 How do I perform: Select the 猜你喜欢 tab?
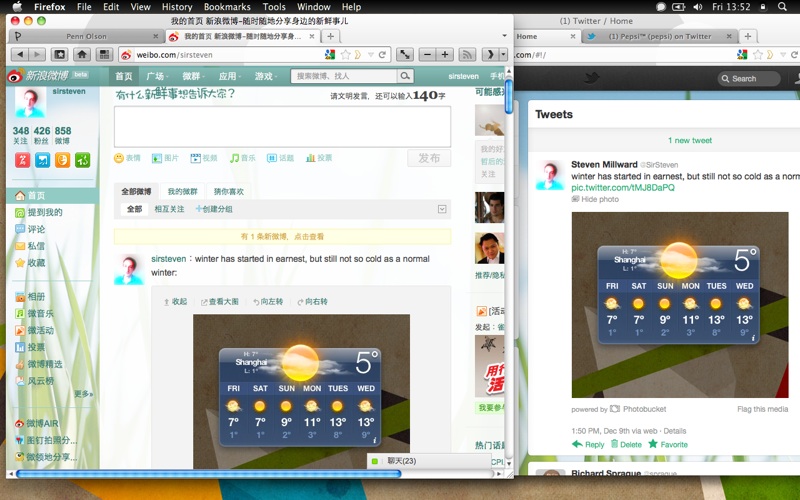tap(229, 191)
